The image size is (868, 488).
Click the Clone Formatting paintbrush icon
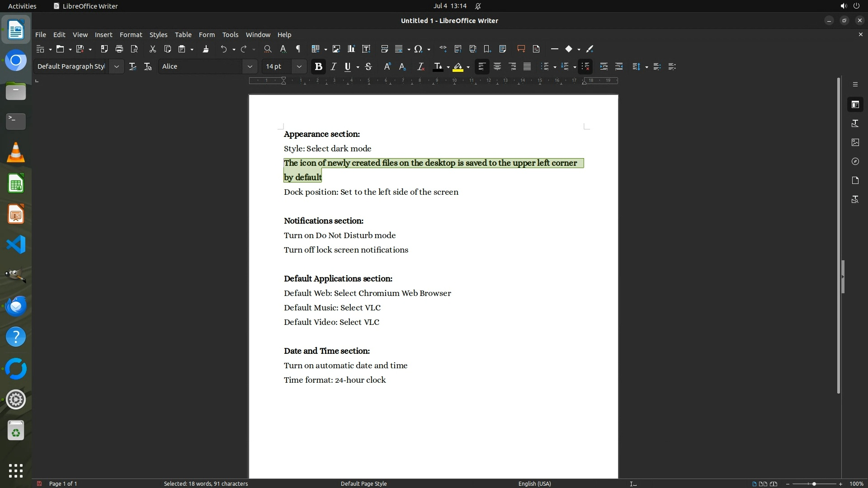coord(206,49)
